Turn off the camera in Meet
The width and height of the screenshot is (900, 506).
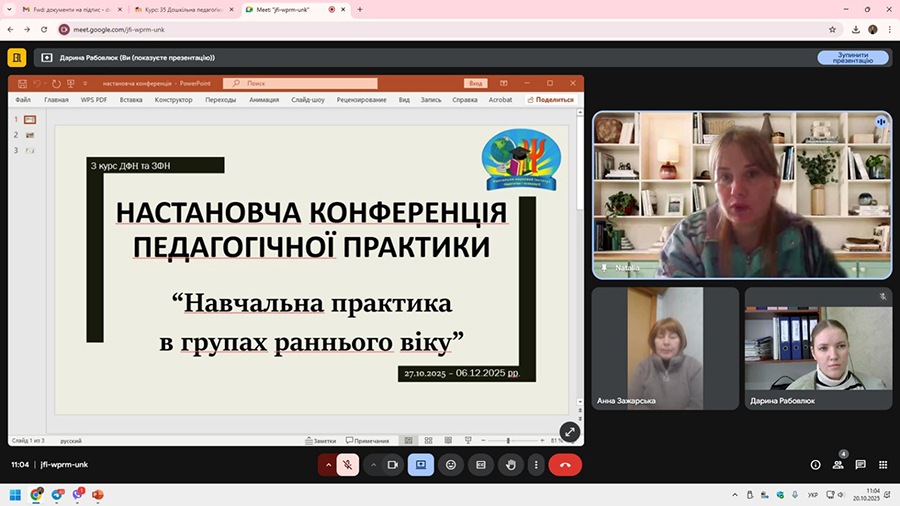pos(393,464)
